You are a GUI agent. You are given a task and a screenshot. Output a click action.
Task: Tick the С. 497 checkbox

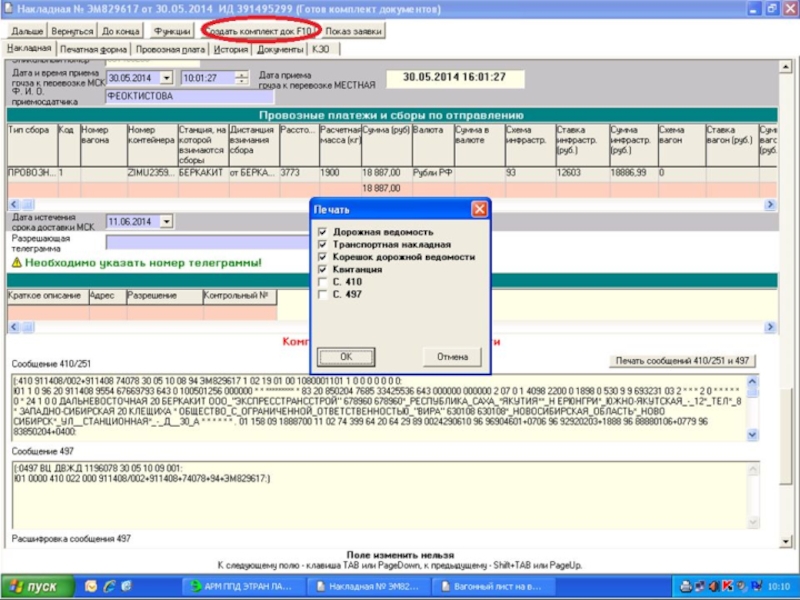[x=322, y=295]
